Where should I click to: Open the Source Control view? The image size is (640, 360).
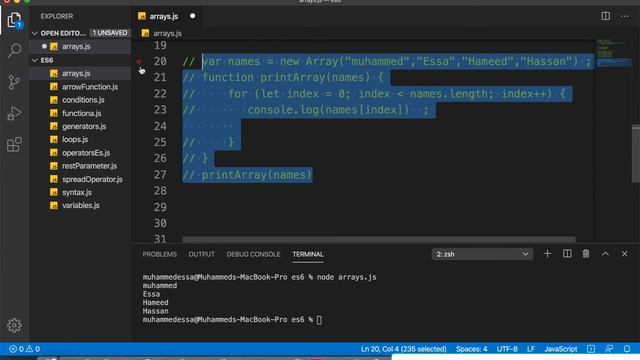(x=14, y=82)
